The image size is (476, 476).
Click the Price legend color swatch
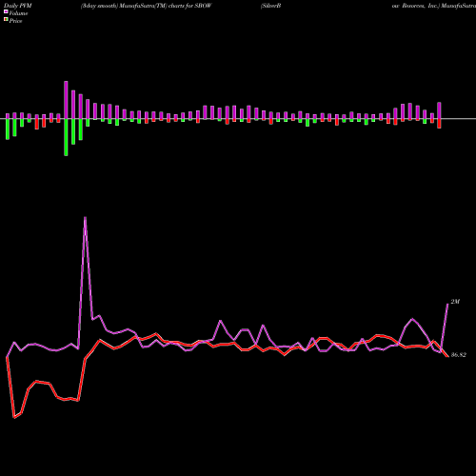(6, 20)
